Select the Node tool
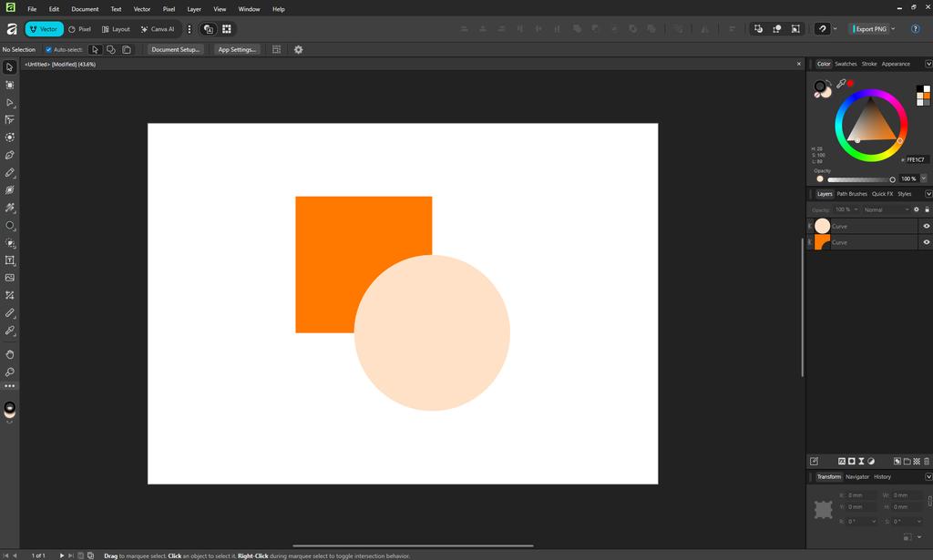The width and height of the screenshot is (933, 560). (x=9, y=102)
